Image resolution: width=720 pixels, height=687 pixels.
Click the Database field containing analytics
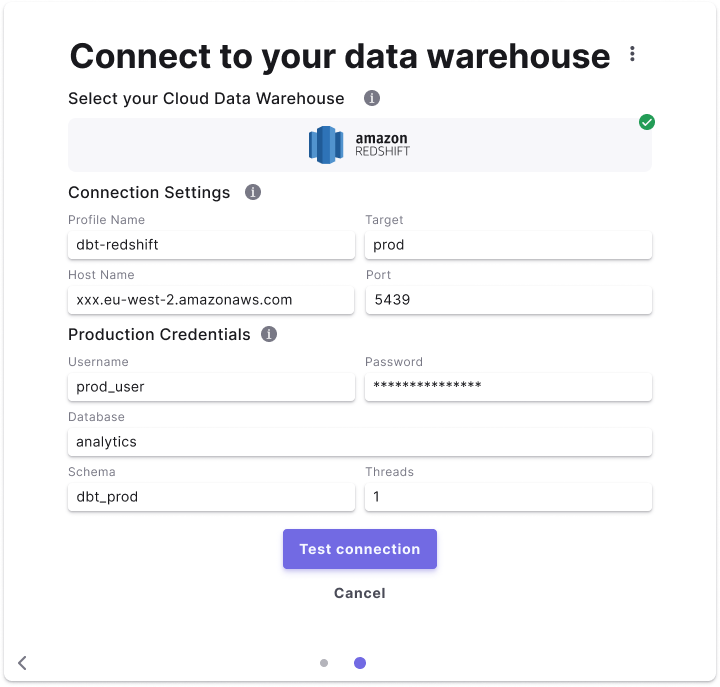coord(359,442)
